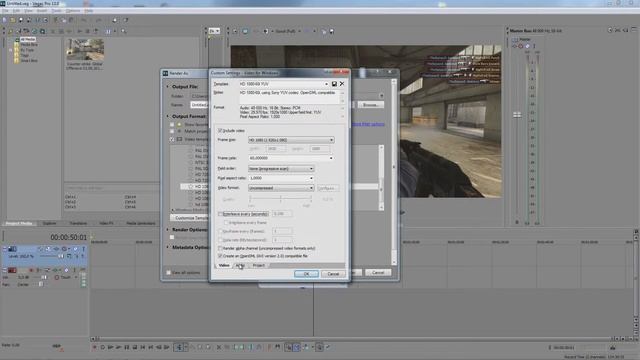Click the Pause button in the transport bar

coord(127,347)
